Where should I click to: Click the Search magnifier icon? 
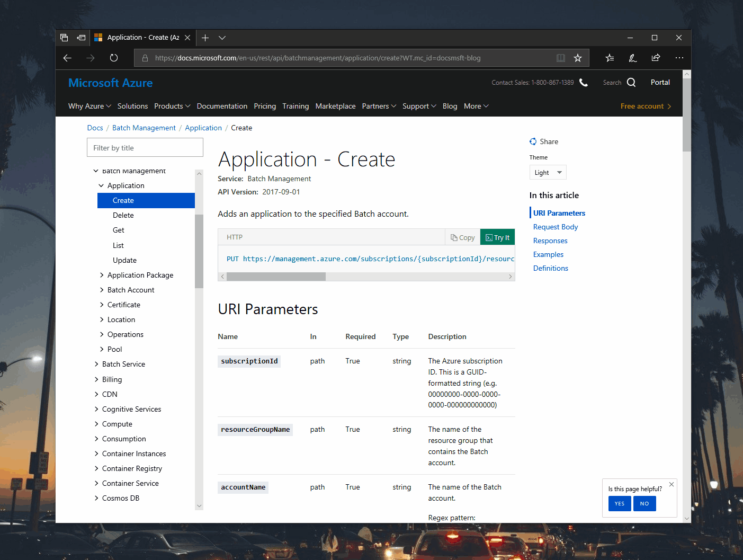(x=631, y=83)
